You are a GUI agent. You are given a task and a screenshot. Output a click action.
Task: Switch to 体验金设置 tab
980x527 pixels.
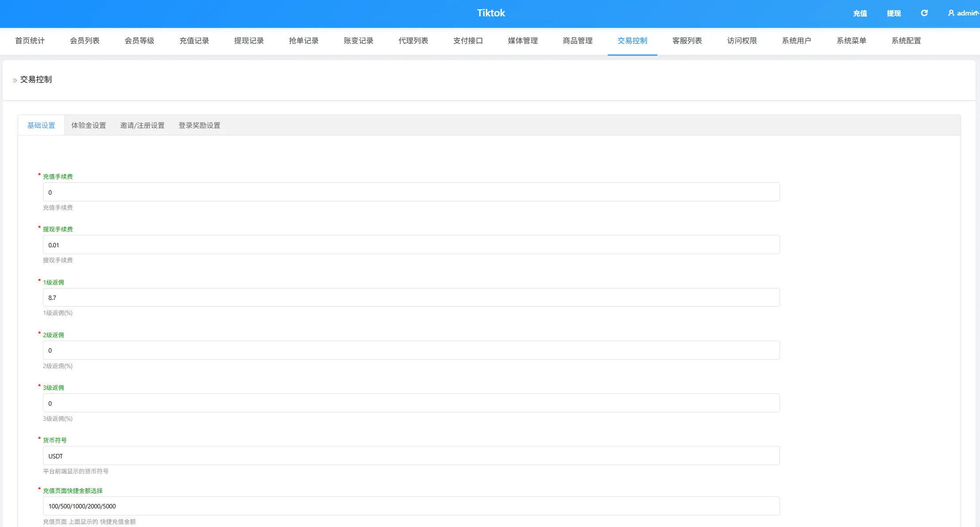tap(89, 125)
